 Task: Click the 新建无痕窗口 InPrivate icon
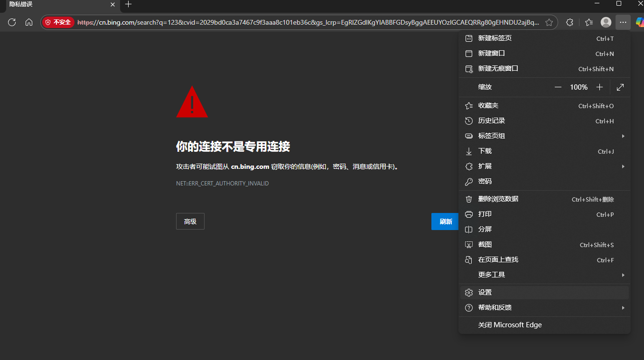(469, 69)
